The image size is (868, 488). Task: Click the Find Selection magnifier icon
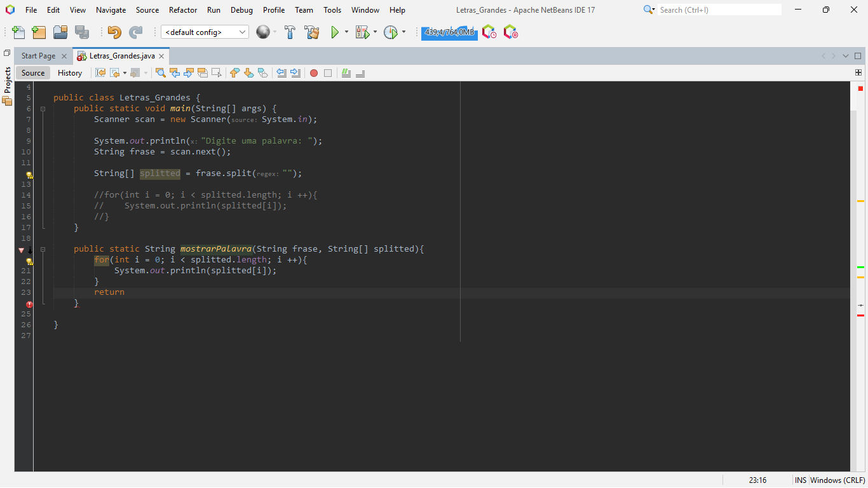160,73
